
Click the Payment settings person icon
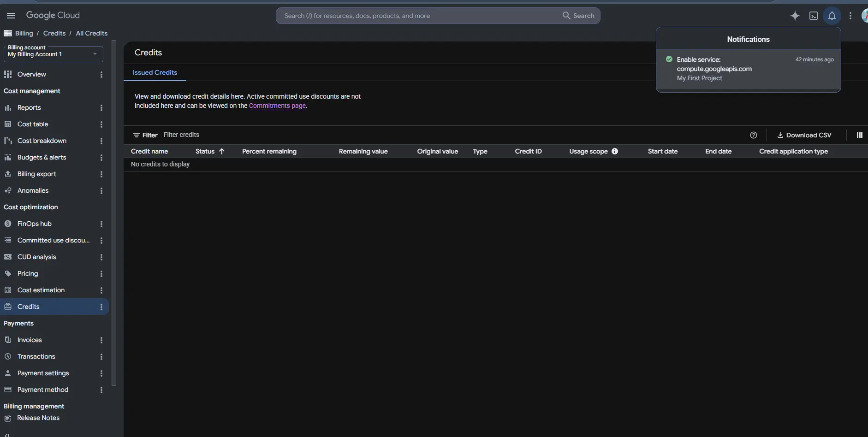8,373
